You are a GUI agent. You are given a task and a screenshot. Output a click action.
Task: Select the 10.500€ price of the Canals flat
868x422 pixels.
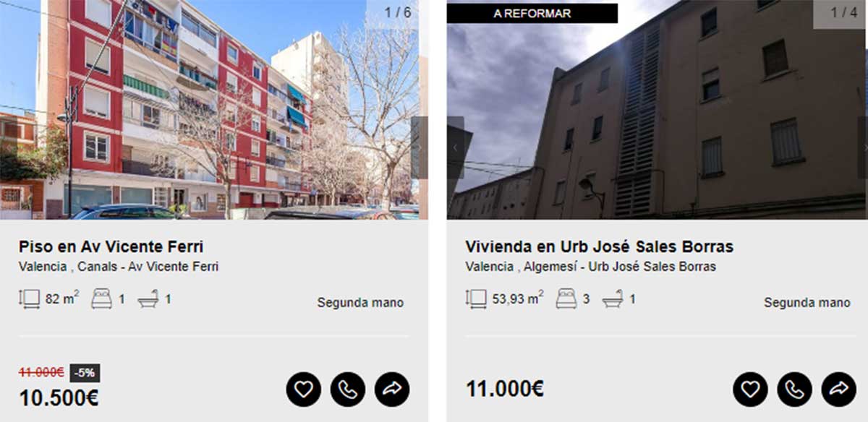(59, 397)
